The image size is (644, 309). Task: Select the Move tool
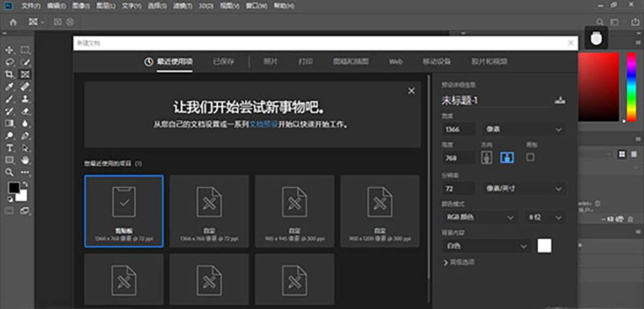click(x=9, y=50)
